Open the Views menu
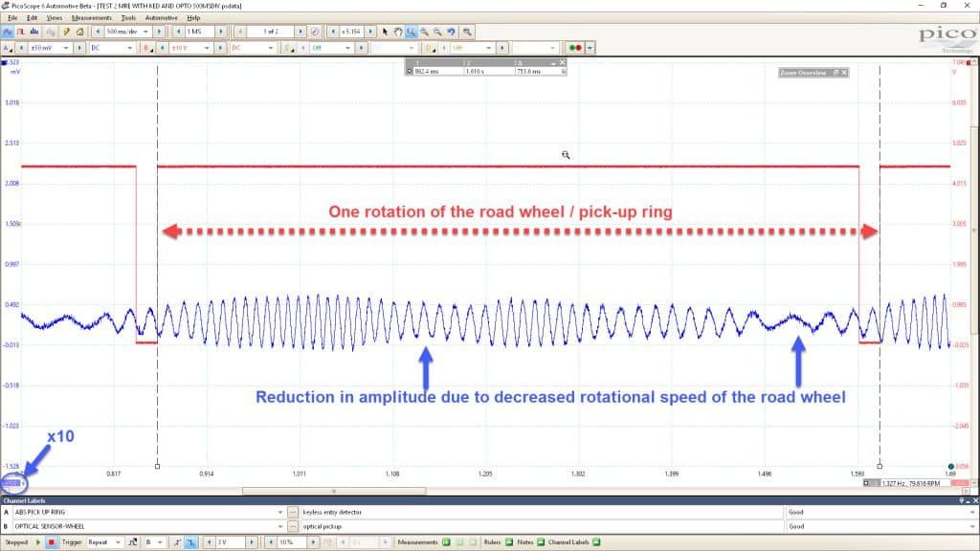The height and width of the screenshot is (551, 980). click(x=55, y=18)
